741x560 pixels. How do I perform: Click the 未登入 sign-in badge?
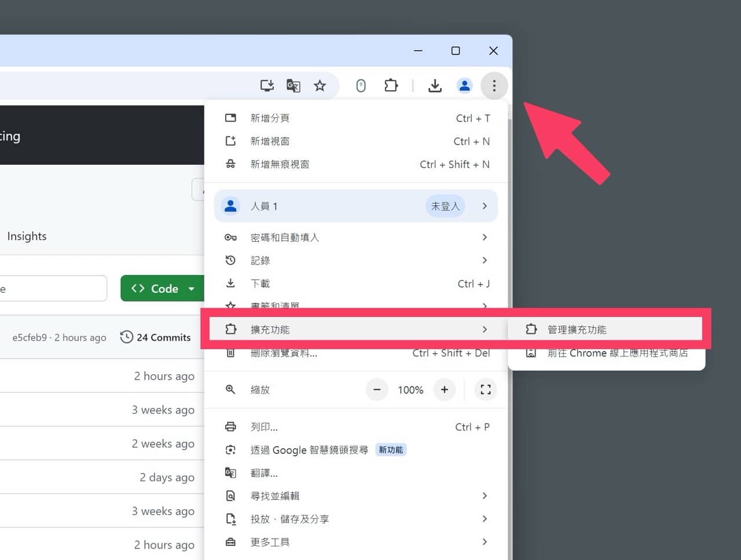coord(445,206)
